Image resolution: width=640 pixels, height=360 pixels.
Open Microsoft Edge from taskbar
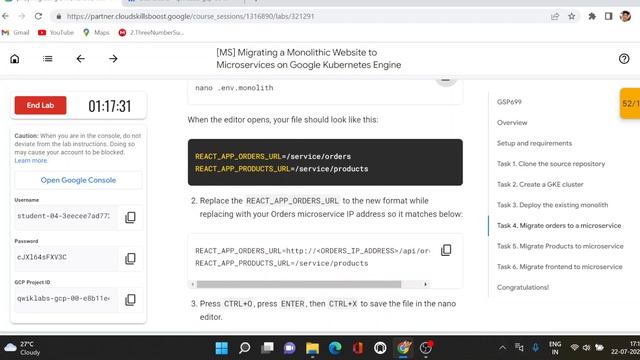point(335,348)
